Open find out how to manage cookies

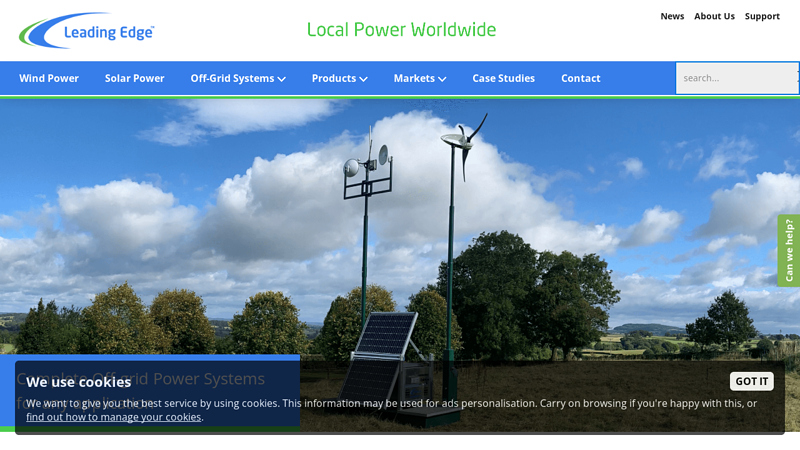coord(114,417)
